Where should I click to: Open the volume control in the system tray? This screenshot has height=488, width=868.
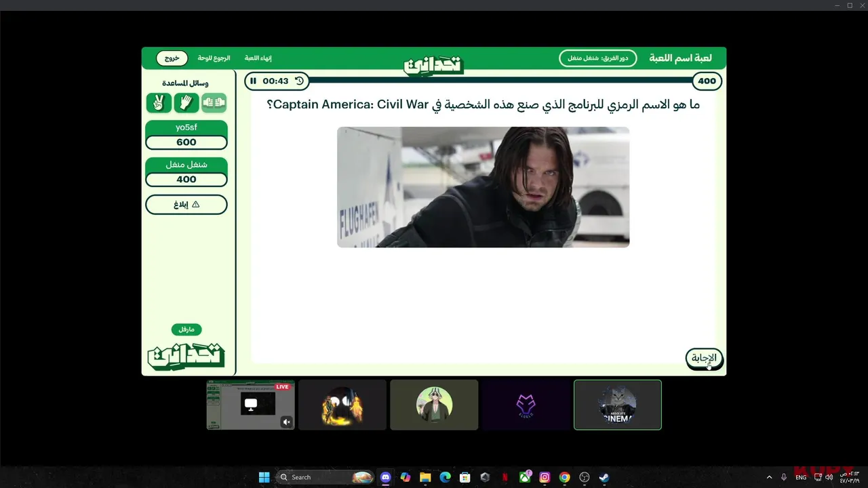coord(829,477)
